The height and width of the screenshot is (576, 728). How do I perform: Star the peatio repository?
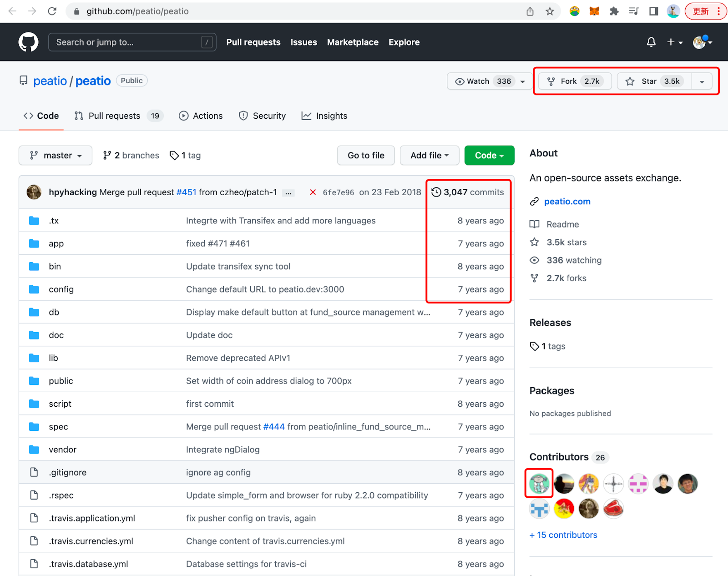[654, 81]
